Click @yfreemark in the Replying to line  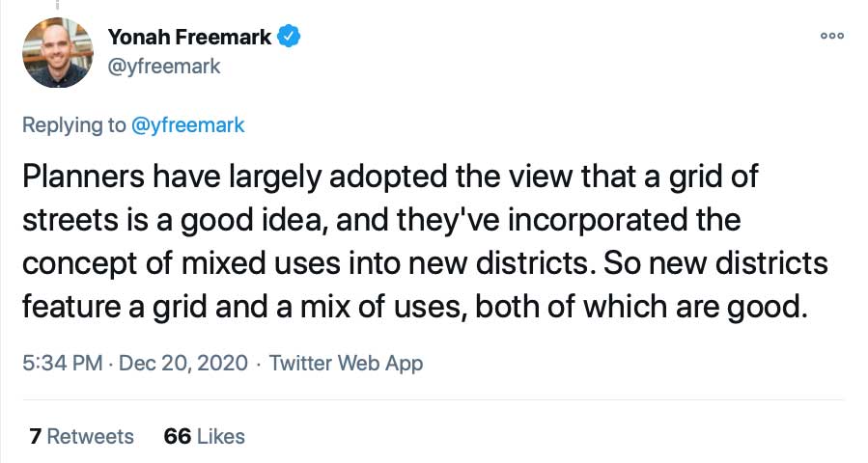187,125
